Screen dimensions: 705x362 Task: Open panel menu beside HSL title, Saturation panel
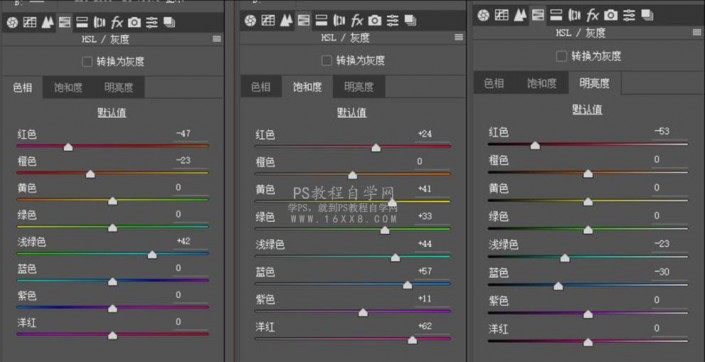pyautogui.click(x=459, y=37)
